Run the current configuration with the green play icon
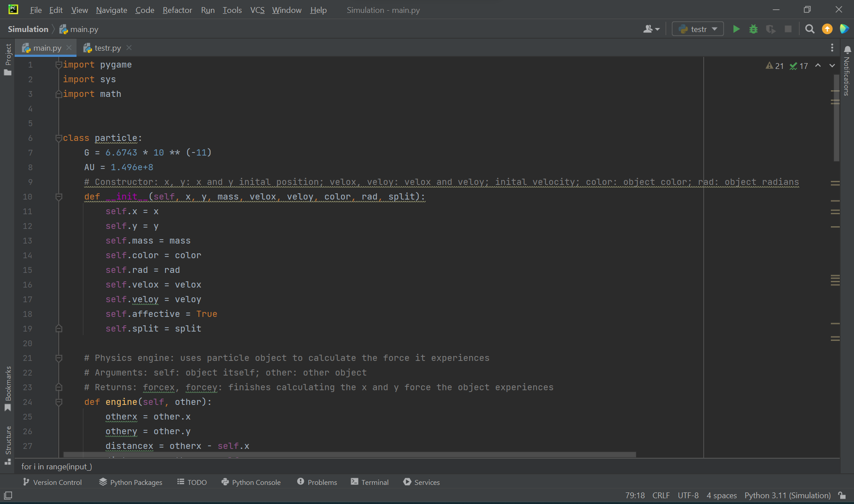The image size is (854, 504). (x=736, y=28)
